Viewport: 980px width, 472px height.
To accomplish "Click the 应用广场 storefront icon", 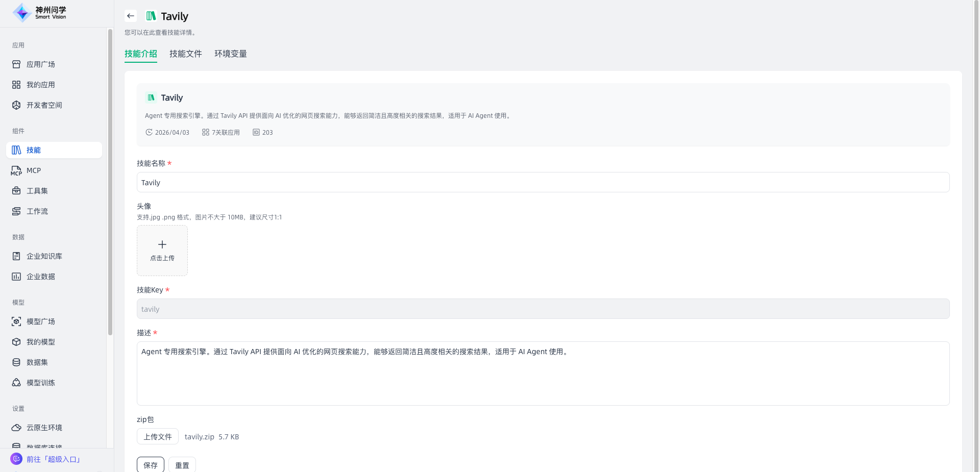I will point(16,64).
